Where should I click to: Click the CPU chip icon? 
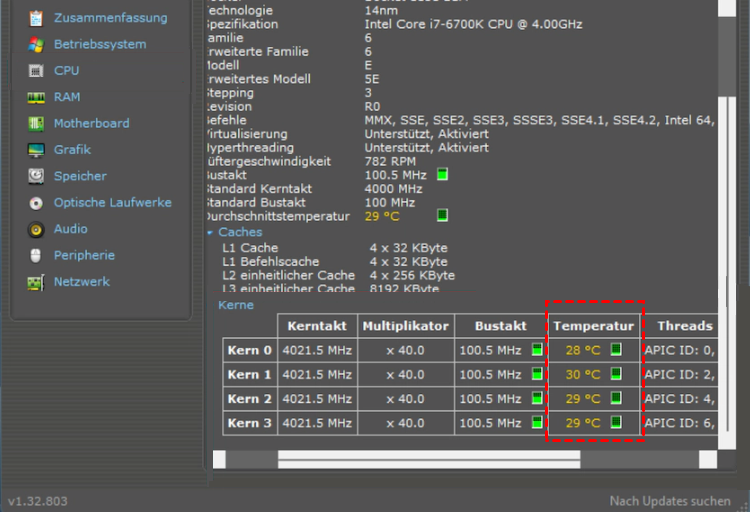pos(36,71)
